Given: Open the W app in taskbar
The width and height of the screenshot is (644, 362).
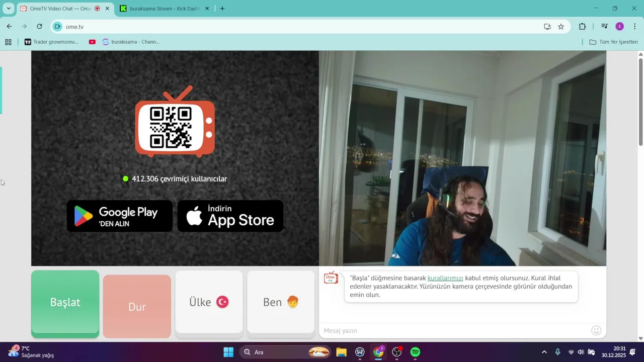Looking at the screenshot, I should [360, 352].
